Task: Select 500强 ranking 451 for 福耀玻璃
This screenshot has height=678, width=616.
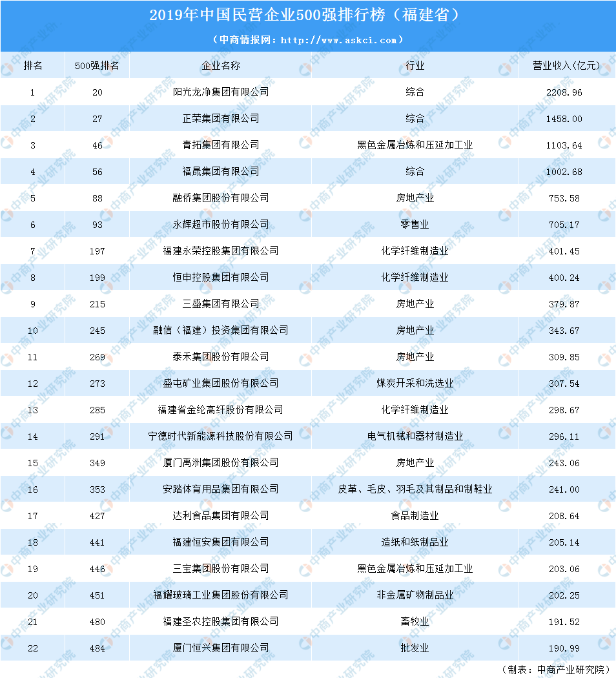Action: click(98, 595)
